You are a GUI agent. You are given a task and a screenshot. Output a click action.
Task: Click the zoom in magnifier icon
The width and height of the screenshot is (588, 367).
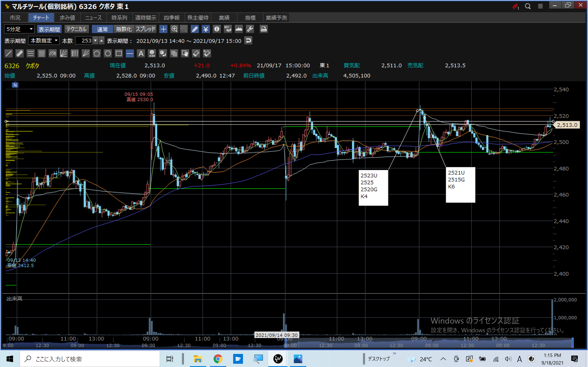click(174, 29)
